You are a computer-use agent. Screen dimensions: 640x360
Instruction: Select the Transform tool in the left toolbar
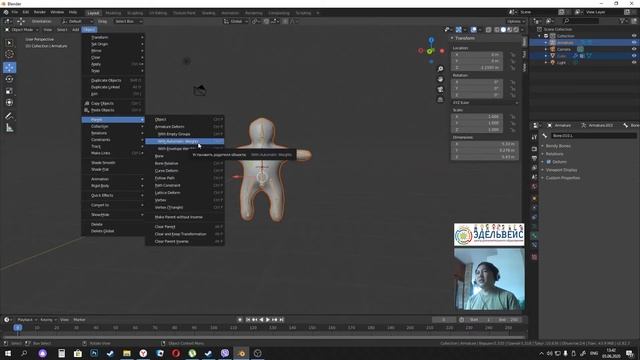point(9,102)
